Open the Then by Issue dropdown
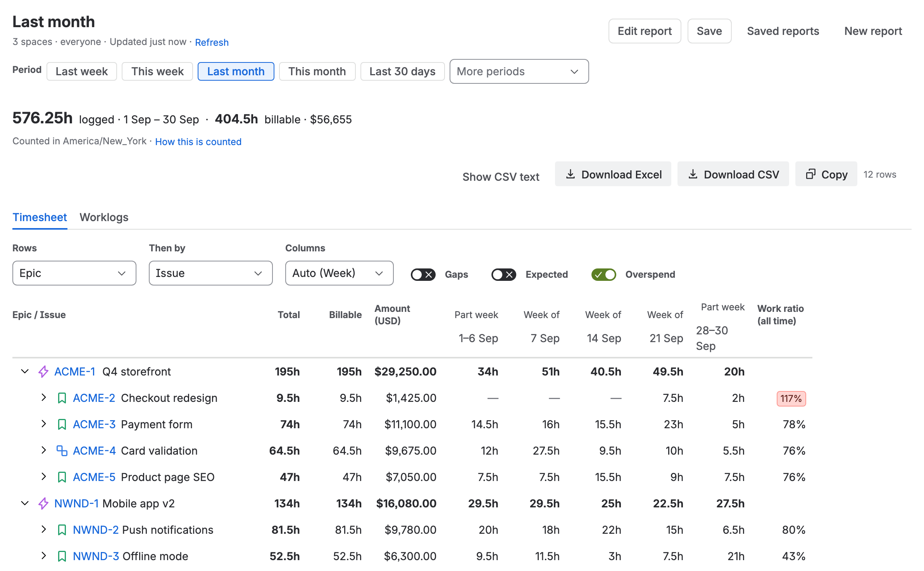 tap(211, 273)
